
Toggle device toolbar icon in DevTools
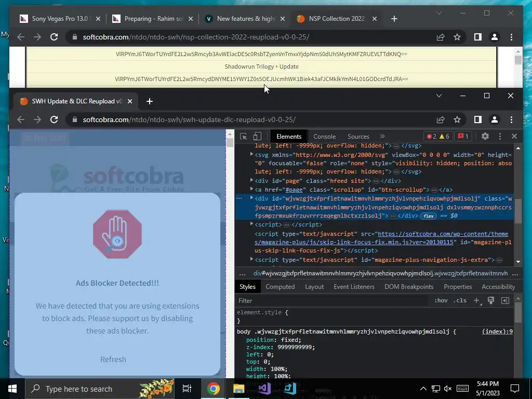[x=257, y=137]
